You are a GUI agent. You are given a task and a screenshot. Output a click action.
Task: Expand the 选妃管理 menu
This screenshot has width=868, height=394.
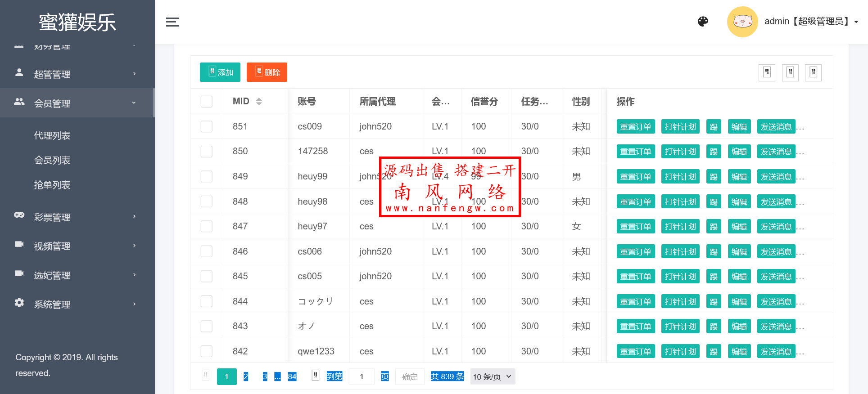[77, 275]
